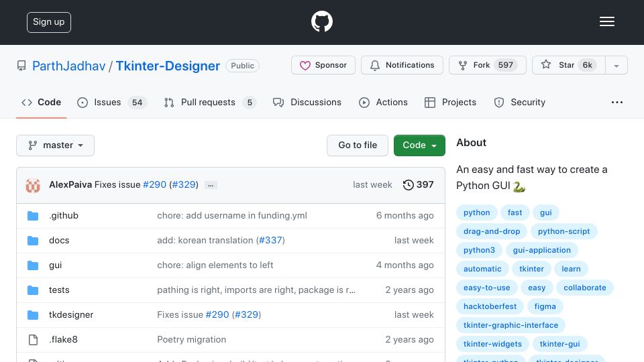The height and width of the screenshot is (362, 644).
Task: View the 597 forks count
Action: [505, 65]
